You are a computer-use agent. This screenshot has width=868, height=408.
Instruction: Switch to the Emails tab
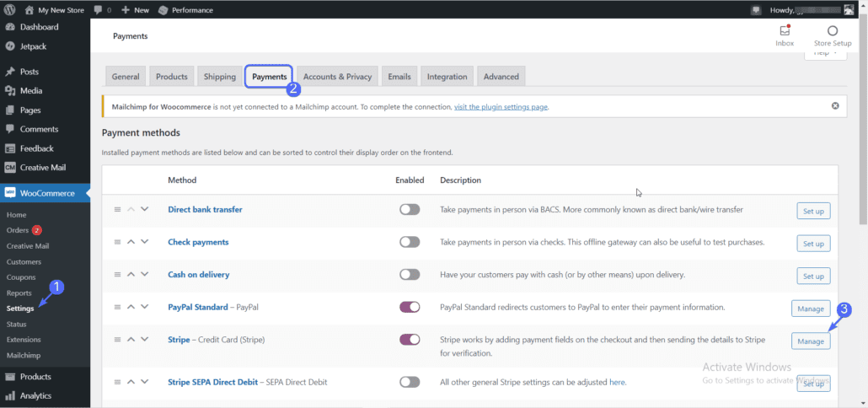[399, 77]
